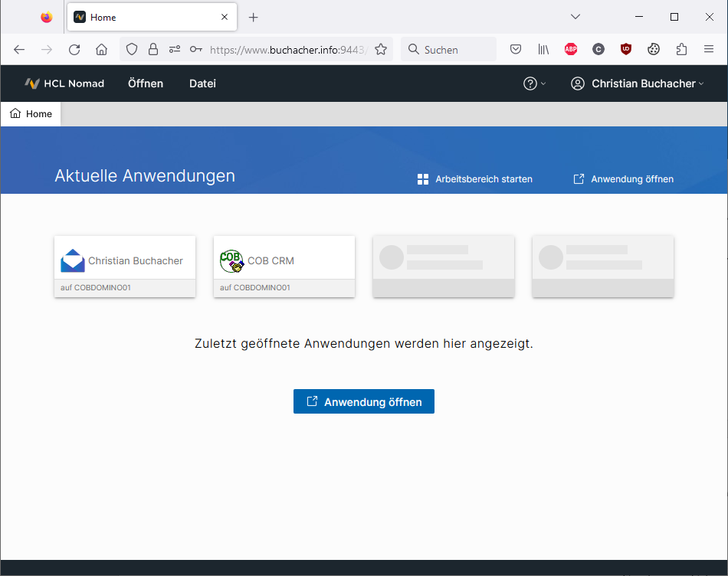
Task: Click Arbeitsbereich starten link
Action: click(x=475, y=179)
